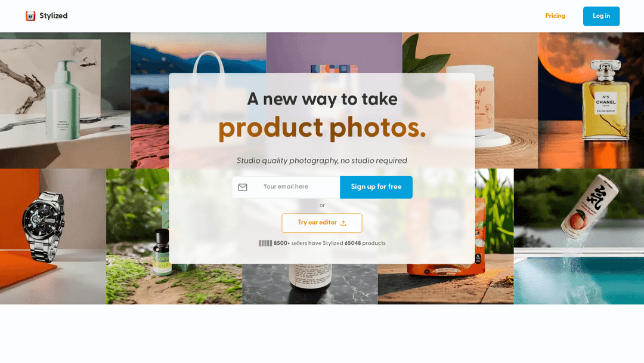Viewport: 644px width, 363px height.
Task: Open the peach soda can pool photo
Action: (x=578, y=236)
